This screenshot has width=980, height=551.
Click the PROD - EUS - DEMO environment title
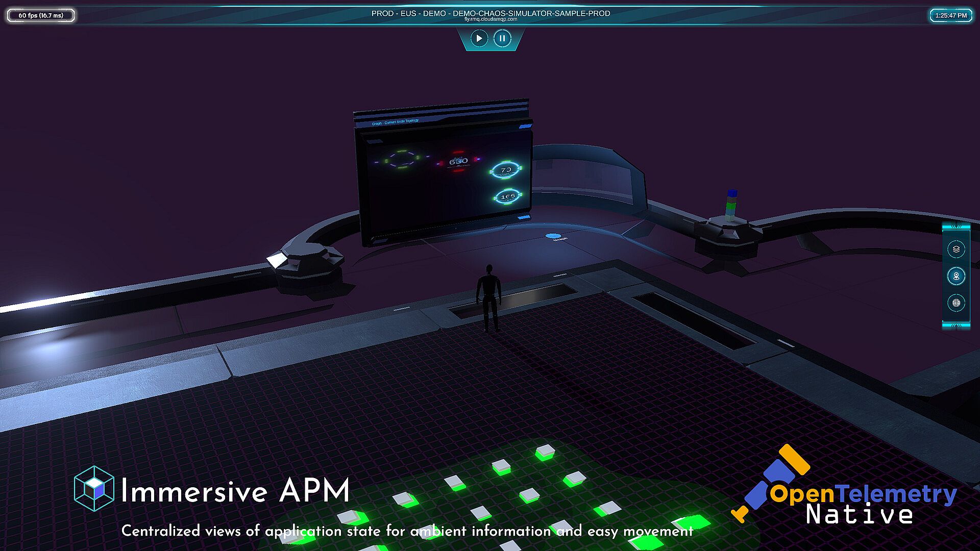point(490,13)
